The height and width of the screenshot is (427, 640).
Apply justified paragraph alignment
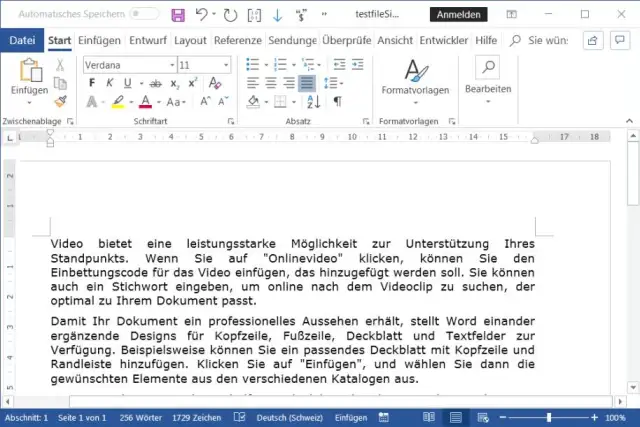(307, 83)
